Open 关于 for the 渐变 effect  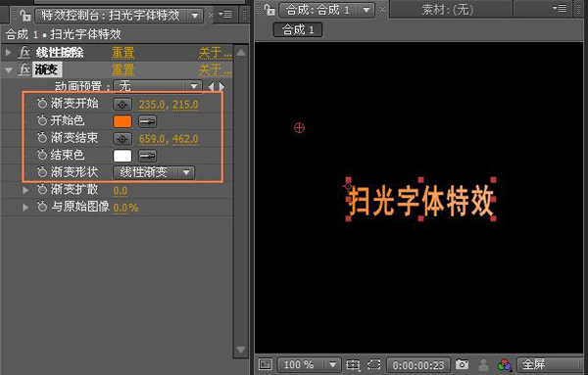coord(216,70)
